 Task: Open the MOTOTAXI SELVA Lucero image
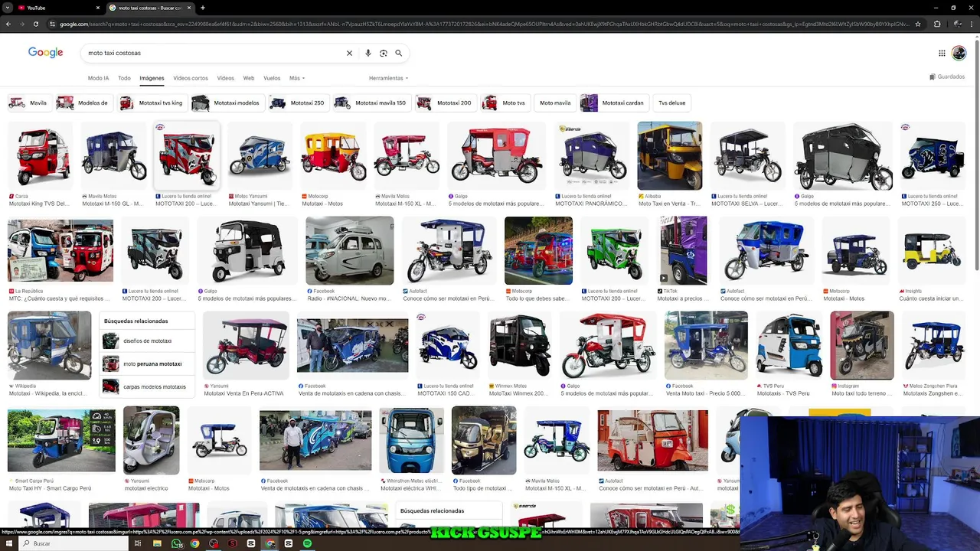[x=747, y=155]
